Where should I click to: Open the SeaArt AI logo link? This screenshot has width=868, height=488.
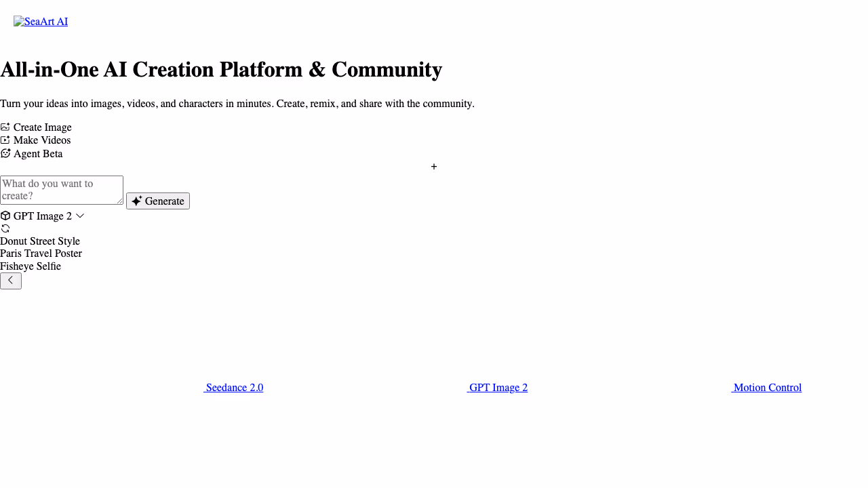[x=41, y=22]
